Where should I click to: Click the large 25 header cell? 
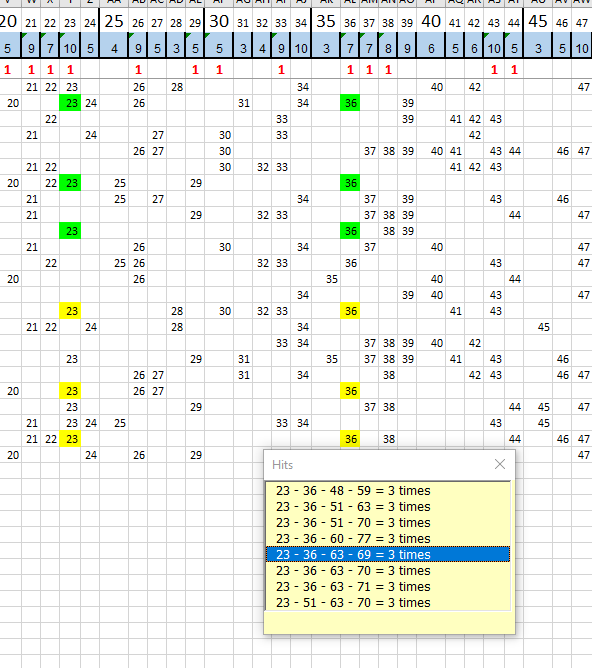click(x=114, y=21)
